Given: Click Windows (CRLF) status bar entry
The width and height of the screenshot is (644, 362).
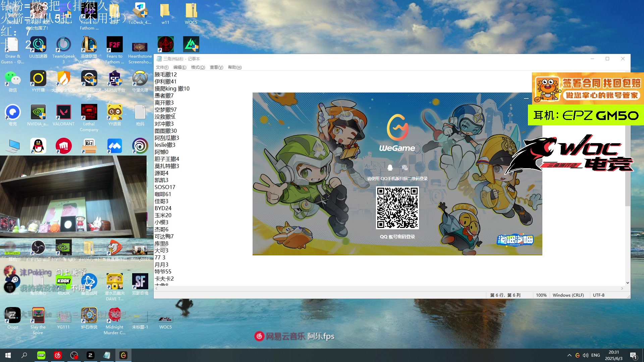Looking at the screenshot, I should (568, 295).
